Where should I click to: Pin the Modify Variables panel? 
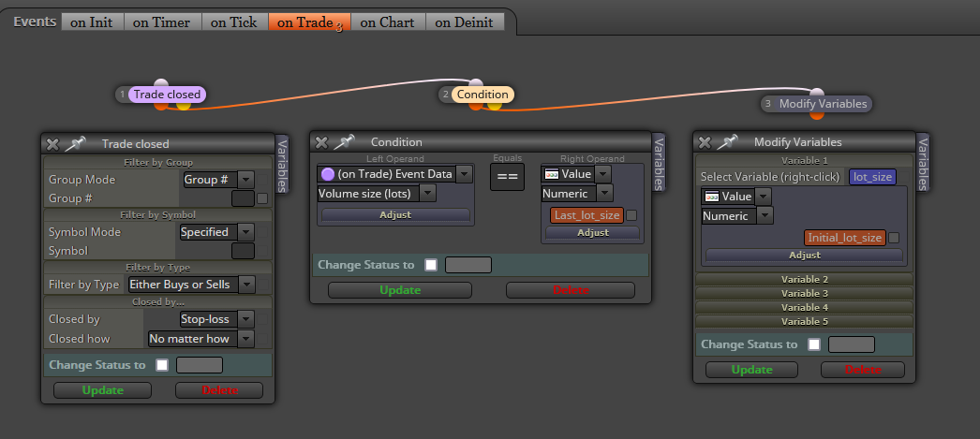tap(727, 142)
